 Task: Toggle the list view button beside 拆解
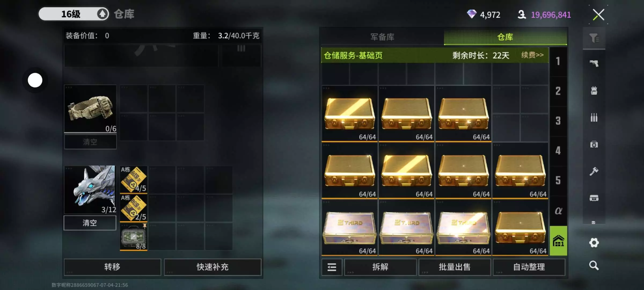coord(332,267)
